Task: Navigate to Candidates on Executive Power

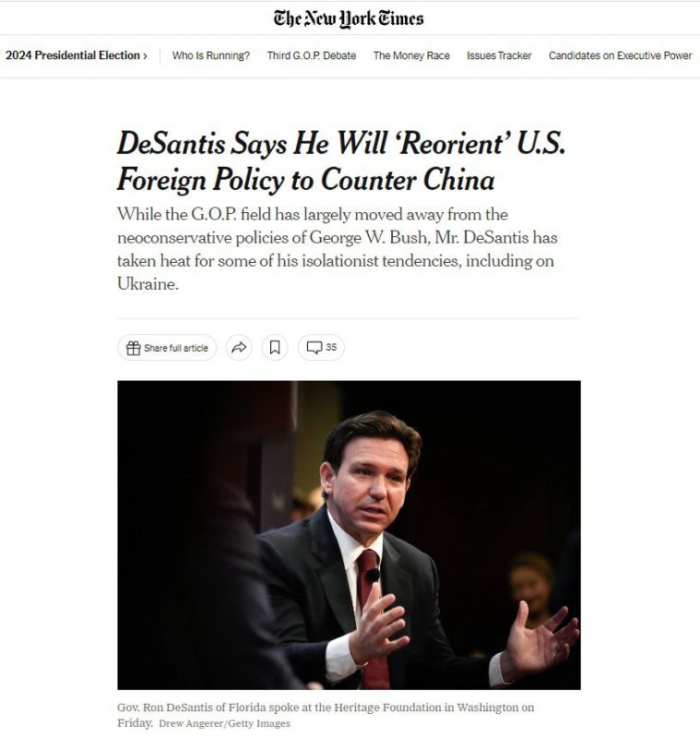Action: click(620, 55)
